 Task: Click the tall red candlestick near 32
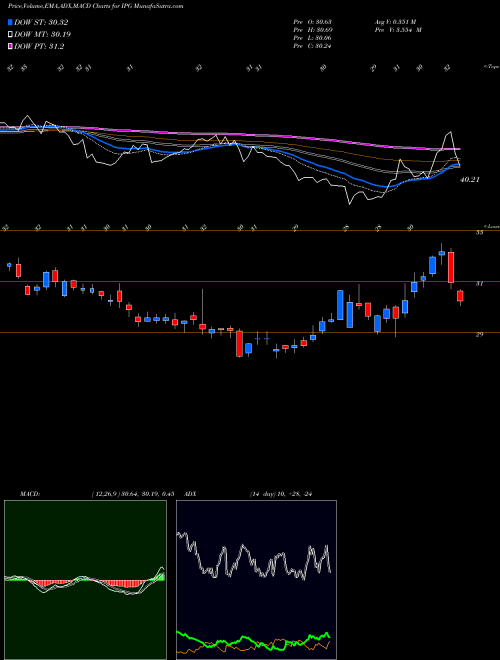(x=451, y=267)
